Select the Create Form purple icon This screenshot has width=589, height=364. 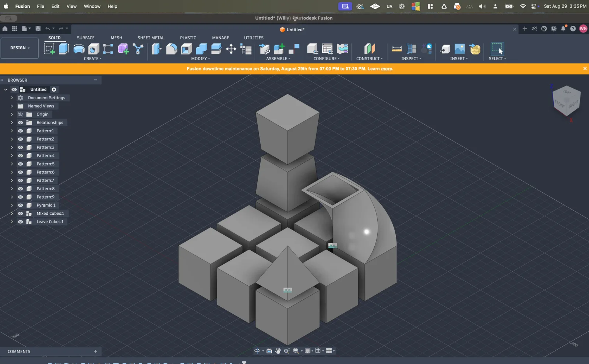tap(123, 49)
